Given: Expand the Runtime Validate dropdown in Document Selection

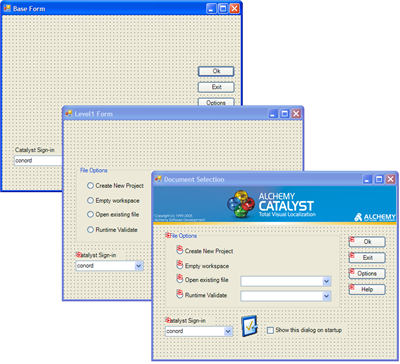Looking at the screenshot, I should (x=327, y=296).
